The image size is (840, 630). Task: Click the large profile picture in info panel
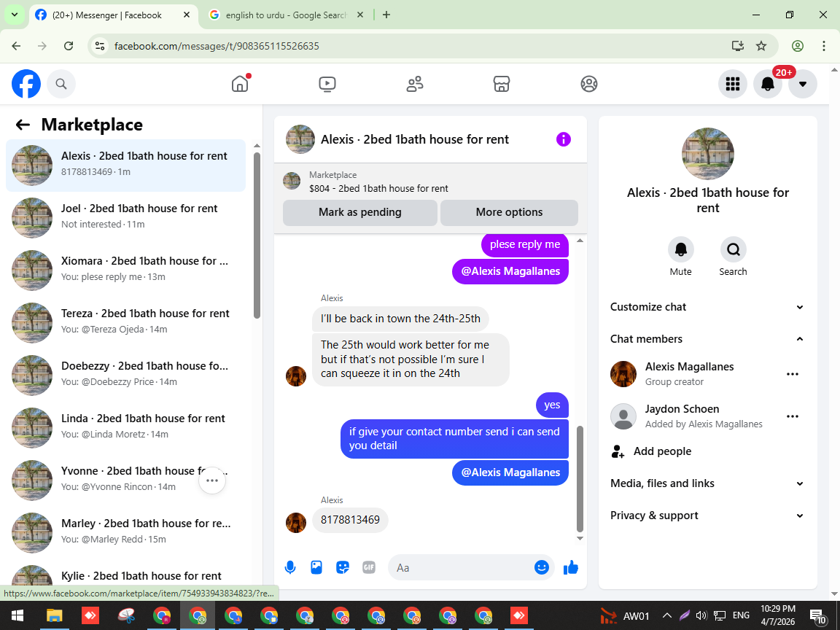click(708, 154)
